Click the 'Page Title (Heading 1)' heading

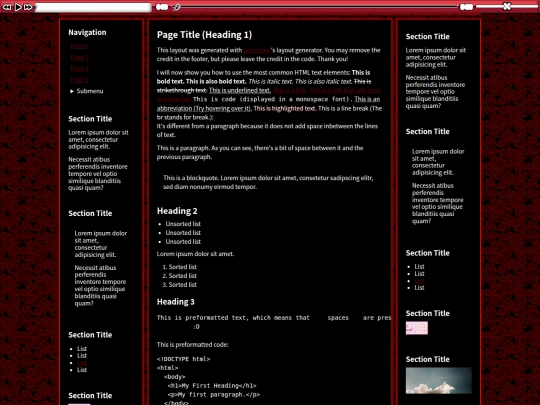[x=204, y=34]
